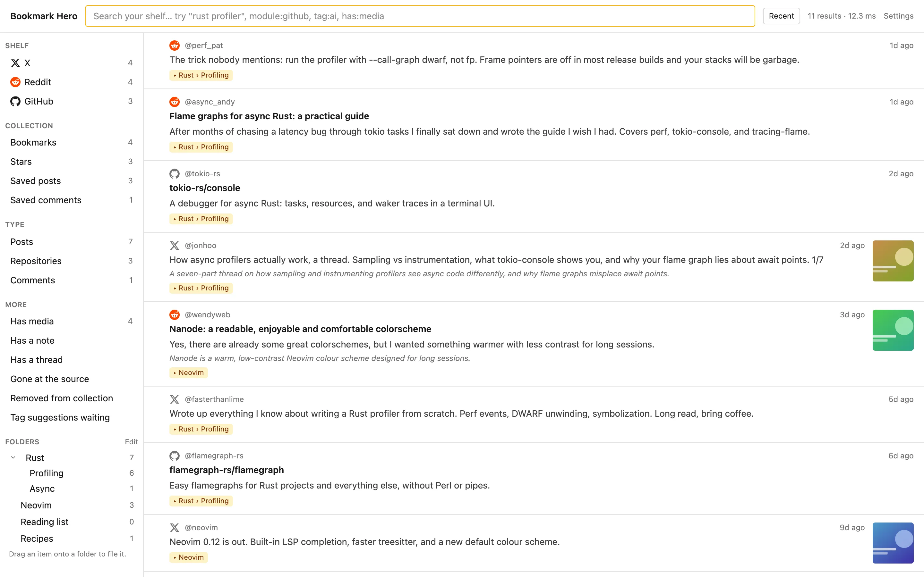Select the X icon in the Shelf sidebar
924x577 pixels.
15,63
